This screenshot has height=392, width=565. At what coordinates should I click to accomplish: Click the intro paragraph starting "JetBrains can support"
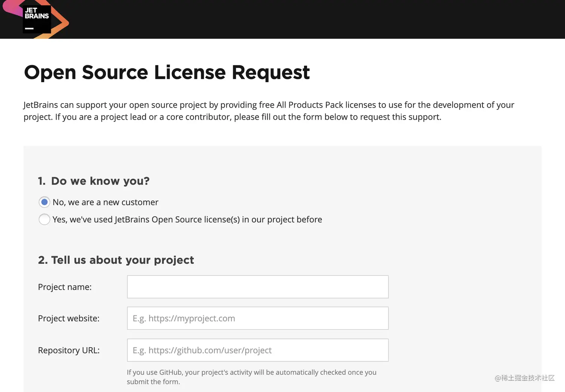tap(269, 111)
